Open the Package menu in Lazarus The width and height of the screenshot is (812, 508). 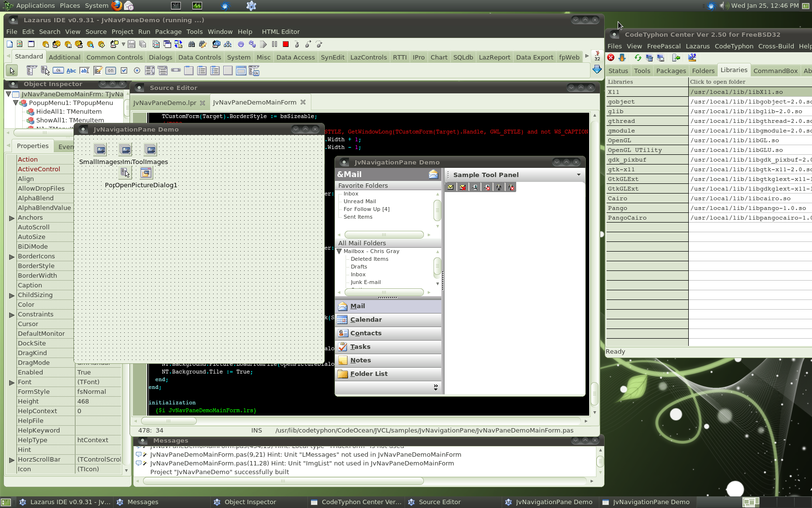168,31
